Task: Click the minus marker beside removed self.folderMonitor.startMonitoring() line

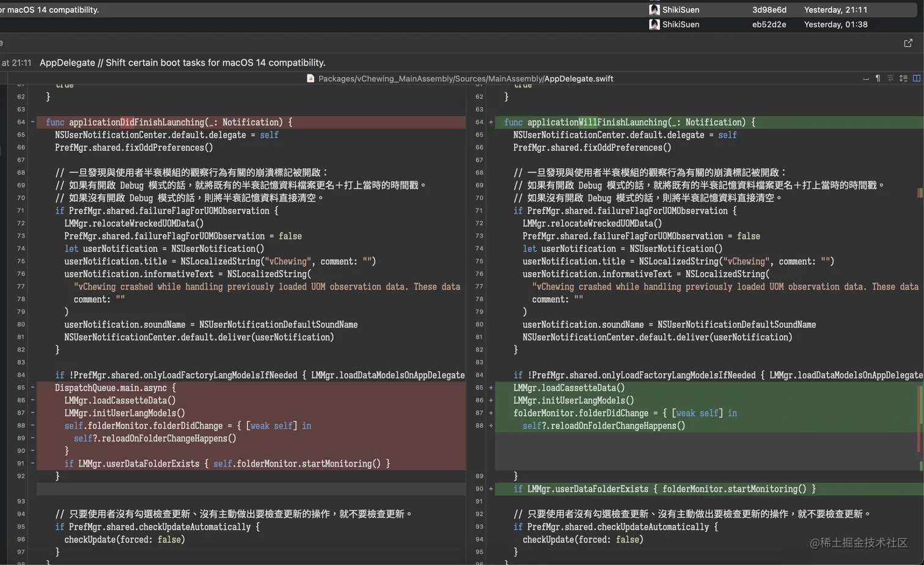Action: tap(32, 463)
